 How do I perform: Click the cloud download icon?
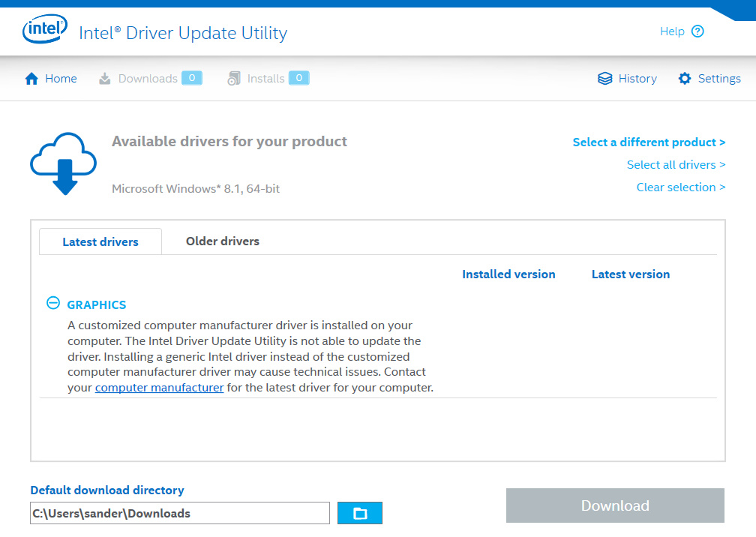click(x=64, y=163)
